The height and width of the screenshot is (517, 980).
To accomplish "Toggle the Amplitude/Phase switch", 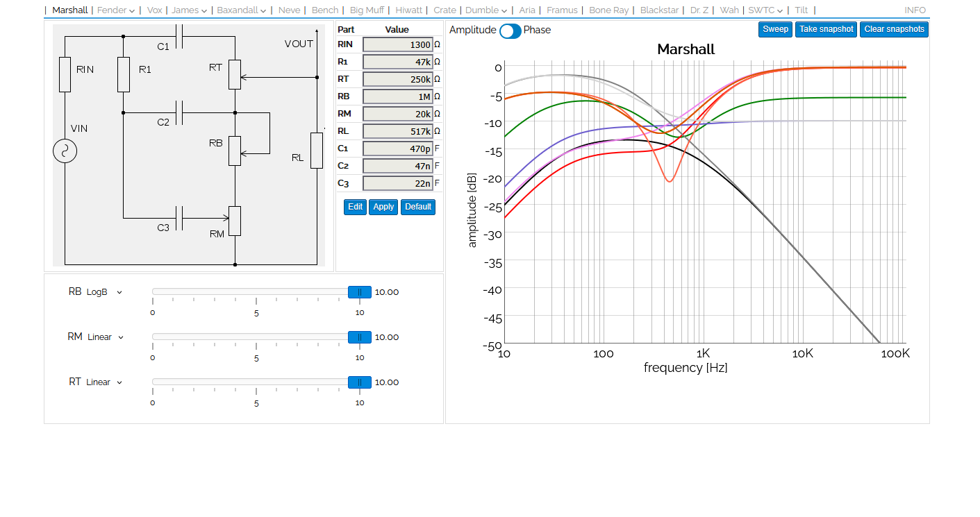I will tap(510, 31).
